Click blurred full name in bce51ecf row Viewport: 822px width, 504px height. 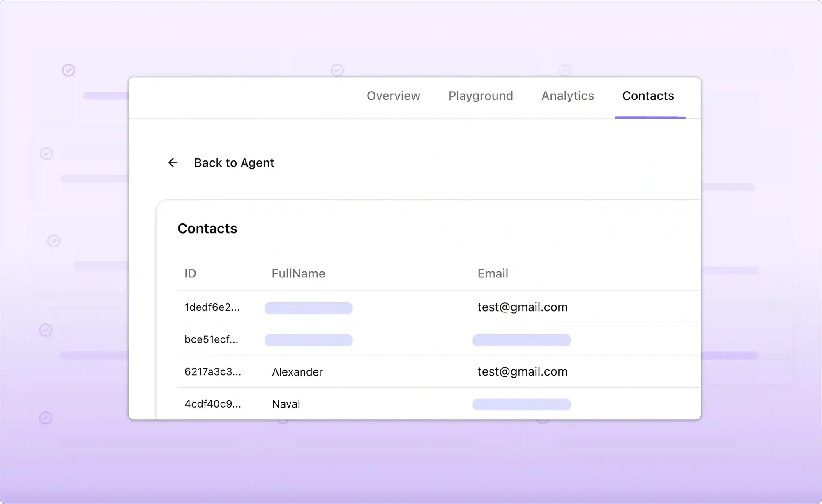pyautogui.click(x=309, y=340)
